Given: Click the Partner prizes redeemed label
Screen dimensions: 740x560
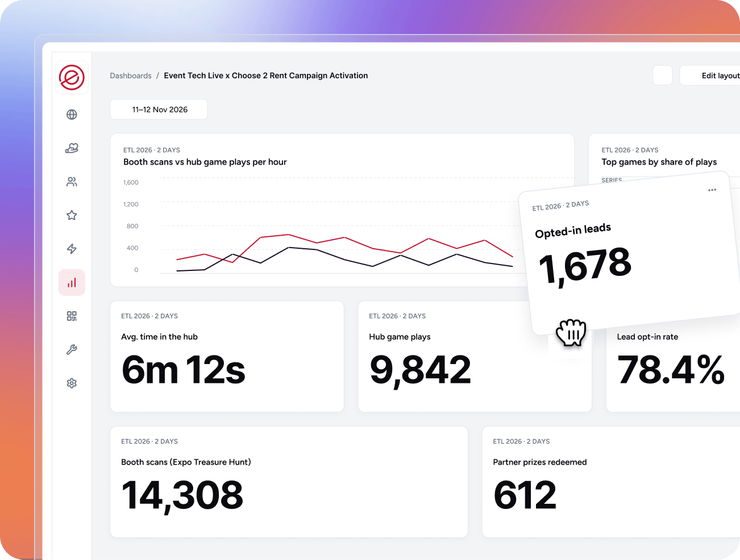Looking at the screenshot, I should [540, 462].
